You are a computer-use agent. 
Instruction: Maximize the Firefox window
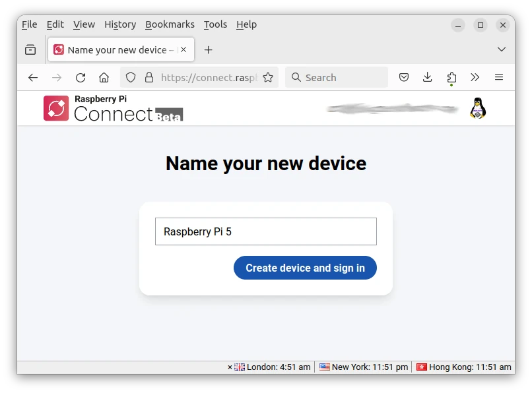point(481,25)
